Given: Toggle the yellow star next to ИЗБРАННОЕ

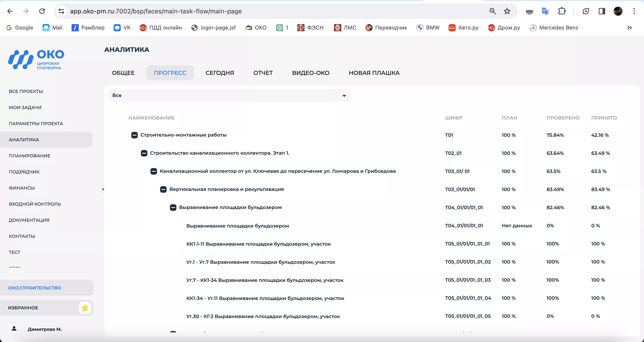Looking at the screenshot, I should pos(85,308).
